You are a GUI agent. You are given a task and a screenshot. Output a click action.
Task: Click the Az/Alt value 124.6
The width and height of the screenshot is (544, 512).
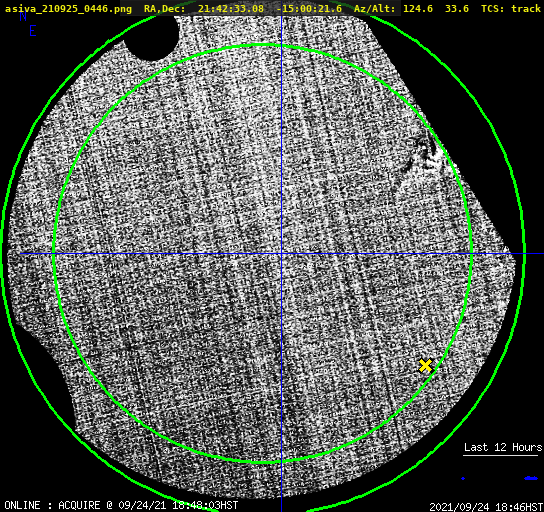tap(418, 9)
